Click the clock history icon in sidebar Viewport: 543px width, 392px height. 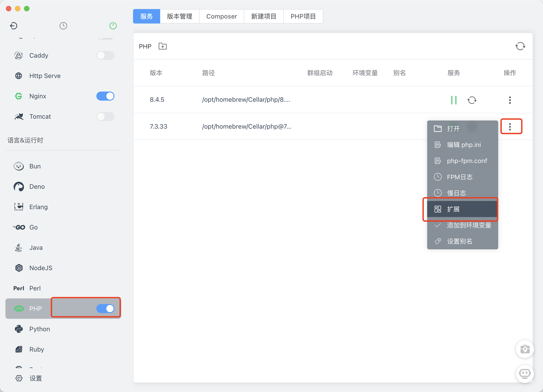[63, 26]
